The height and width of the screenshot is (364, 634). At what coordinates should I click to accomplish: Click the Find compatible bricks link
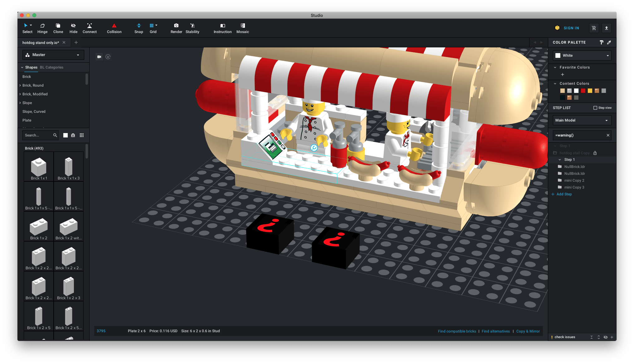457,331
